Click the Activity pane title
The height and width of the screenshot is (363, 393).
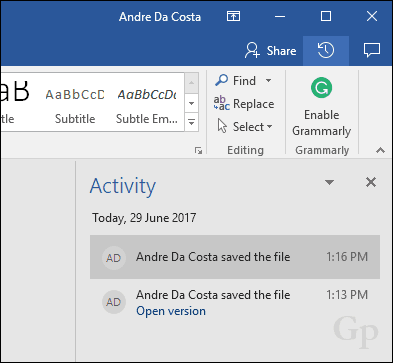[x=123, y=186]
